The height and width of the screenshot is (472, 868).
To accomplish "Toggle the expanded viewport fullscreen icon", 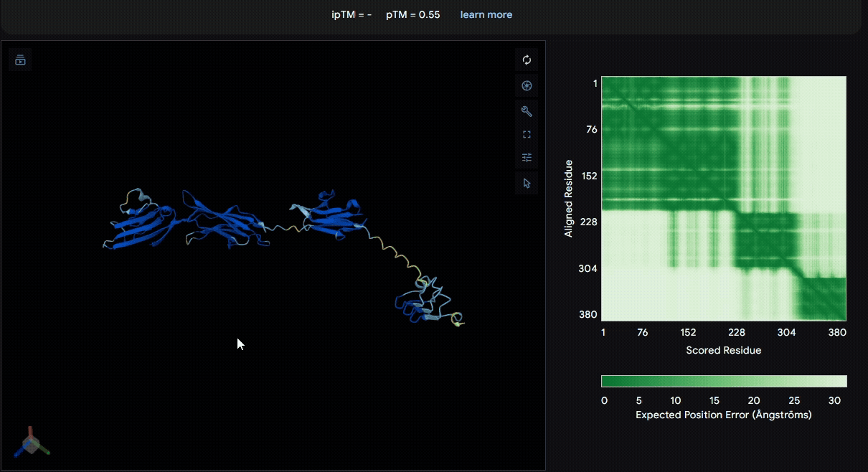I will coord(527,134).
